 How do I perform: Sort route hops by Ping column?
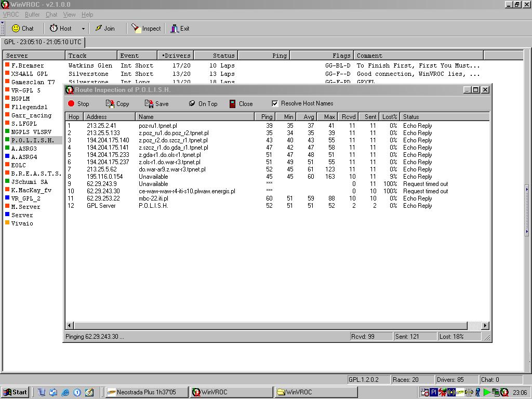coord(265,117)
